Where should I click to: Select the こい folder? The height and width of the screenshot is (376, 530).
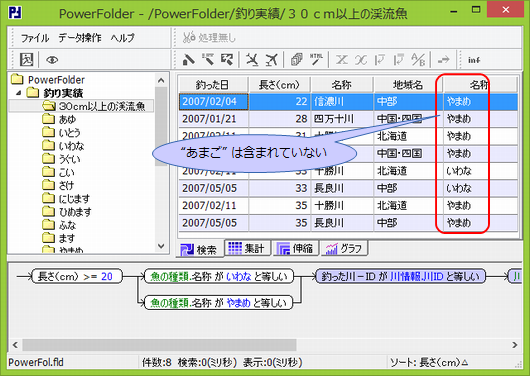58,172
